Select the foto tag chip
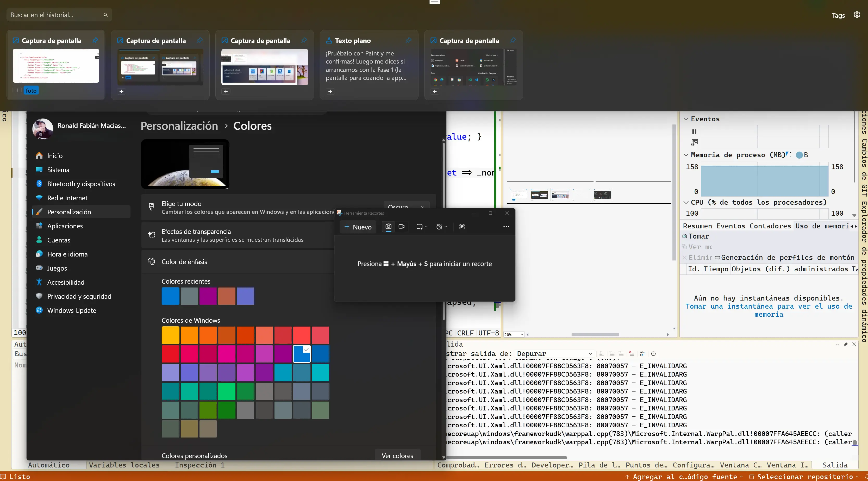This screenshot has height=481, width=868. [x=31, y=91]
